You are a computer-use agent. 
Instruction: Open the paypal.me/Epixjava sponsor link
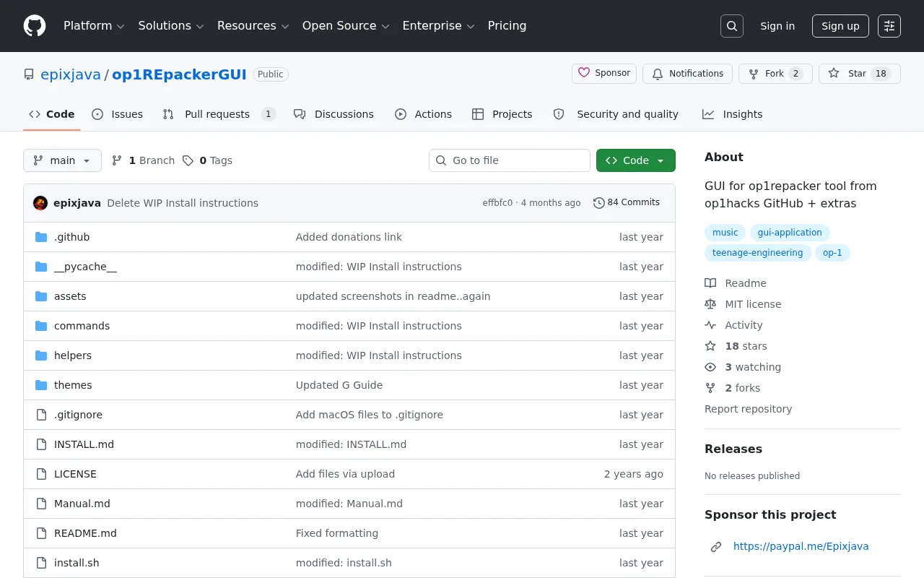coord(801,546)
